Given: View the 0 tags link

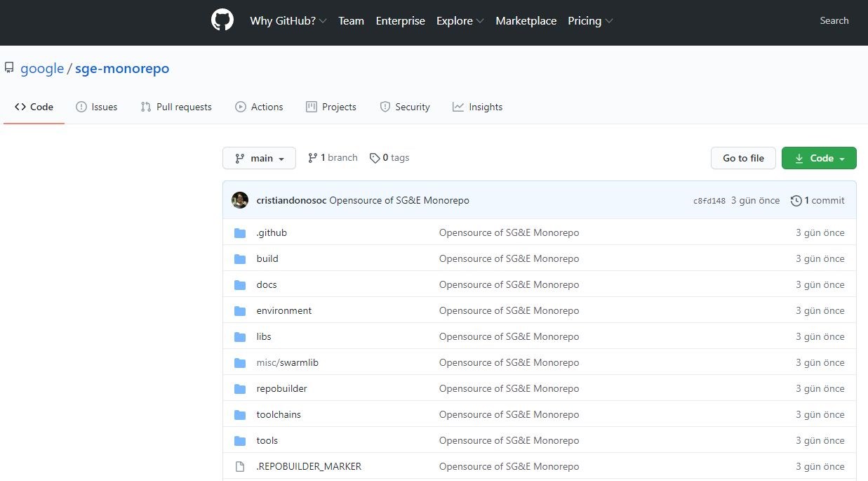Looking at the screenshot, I should point(389,158).
